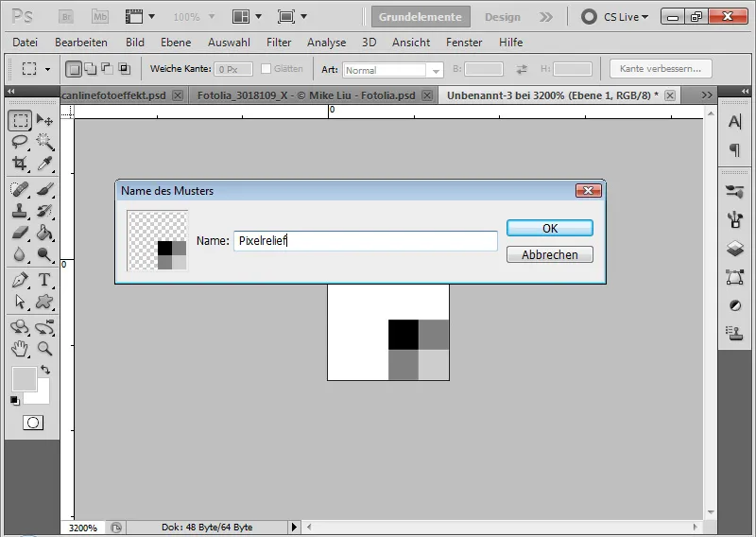
Task: Toggle Quick Mask mode
Action: point(33,423)
